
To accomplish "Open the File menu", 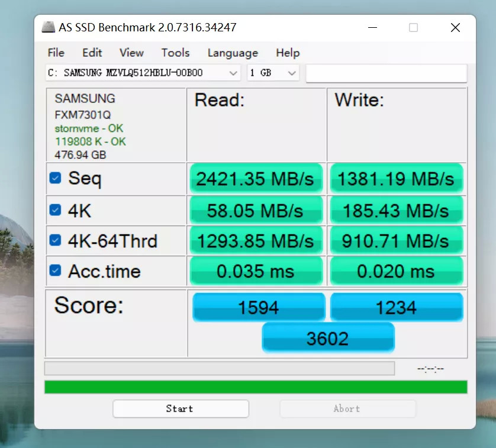I will (56, 53).
